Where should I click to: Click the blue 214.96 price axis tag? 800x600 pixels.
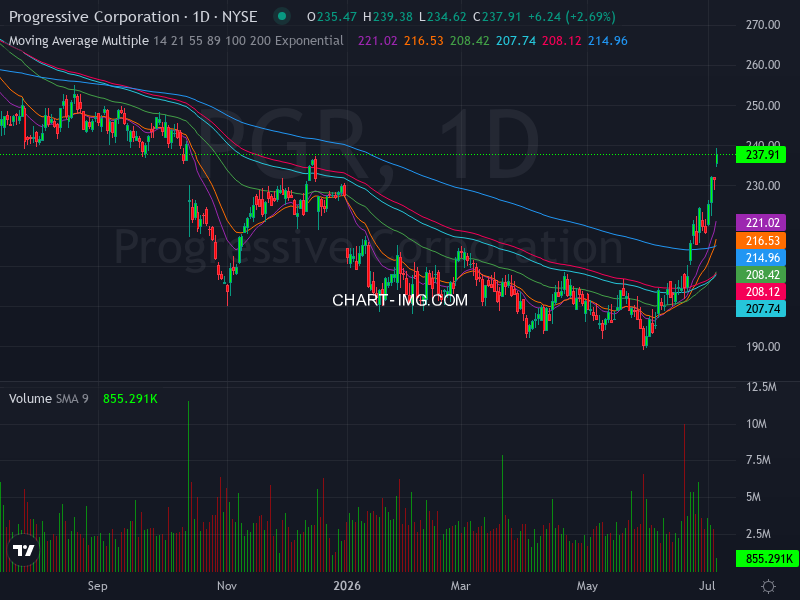click(761, 258)
